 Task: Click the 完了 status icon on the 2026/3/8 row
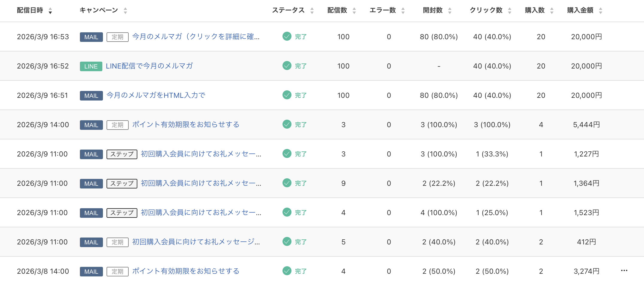[287, 271]
